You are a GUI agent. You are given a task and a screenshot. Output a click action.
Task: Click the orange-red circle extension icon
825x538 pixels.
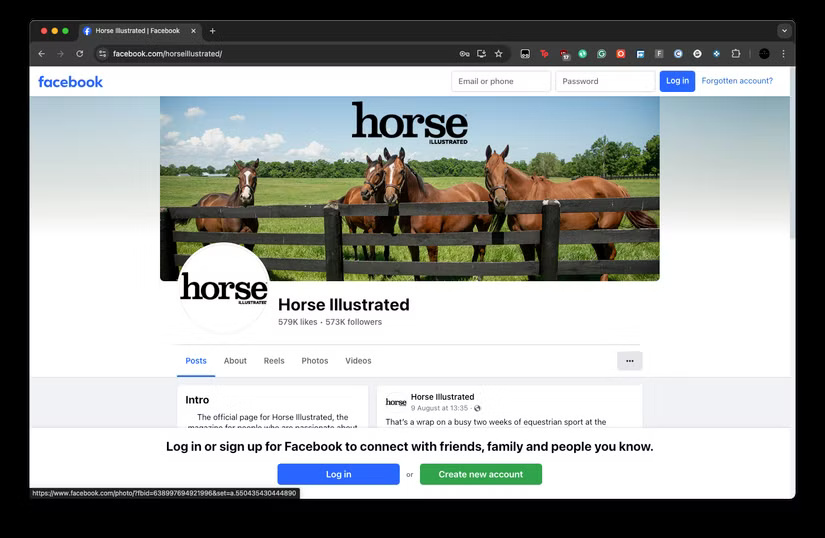621,54
